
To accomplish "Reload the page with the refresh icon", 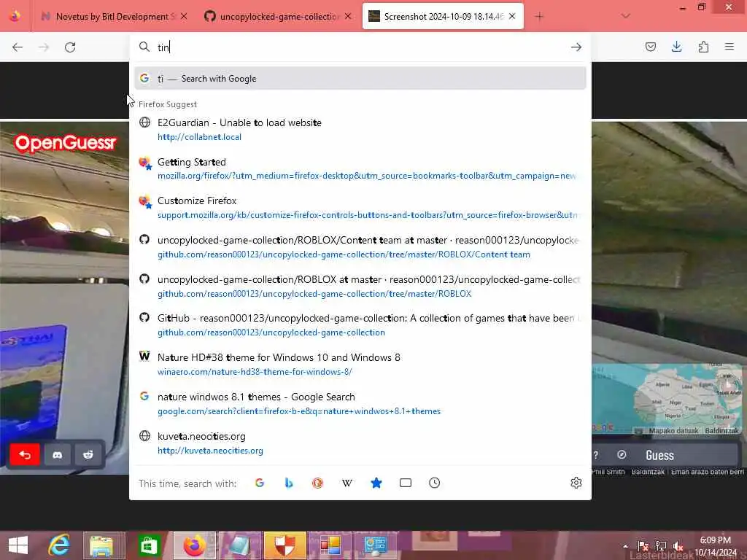I will (x=70, y=47).
